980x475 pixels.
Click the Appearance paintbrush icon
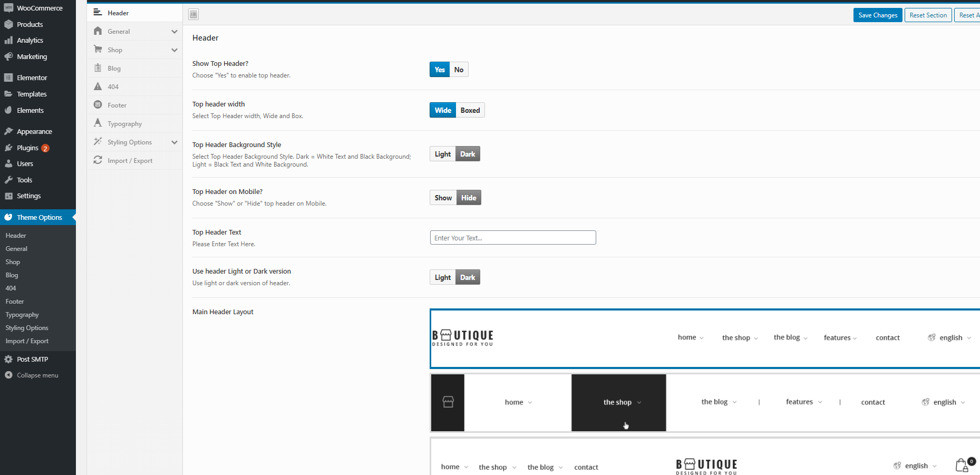click(x=8, y=131)
